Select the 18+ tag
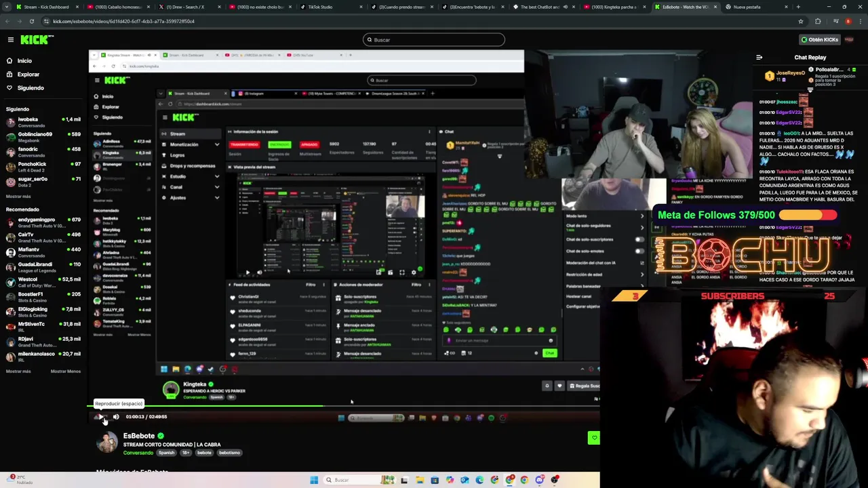This screenshot has height=488, width=868. point(186,453)
